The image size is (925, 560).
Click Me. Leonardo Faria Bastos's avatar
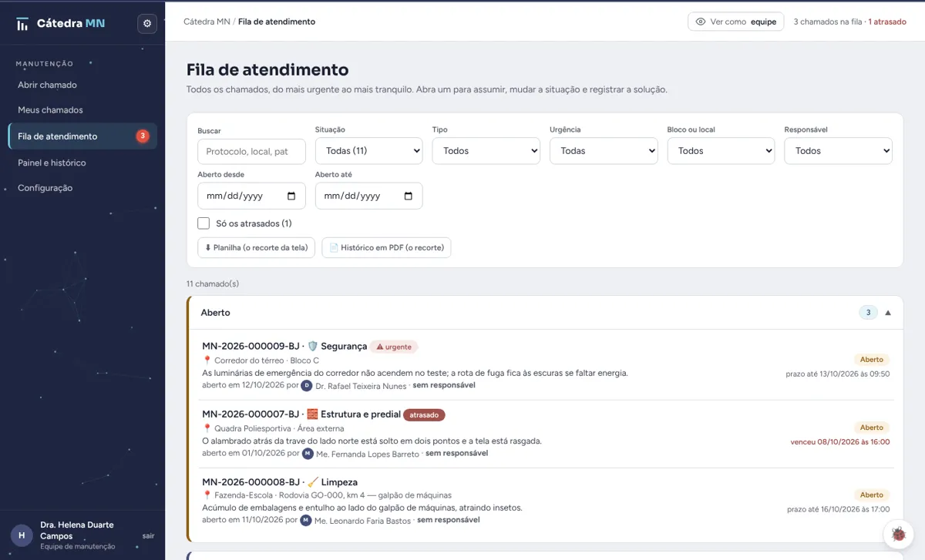point(306,520)
